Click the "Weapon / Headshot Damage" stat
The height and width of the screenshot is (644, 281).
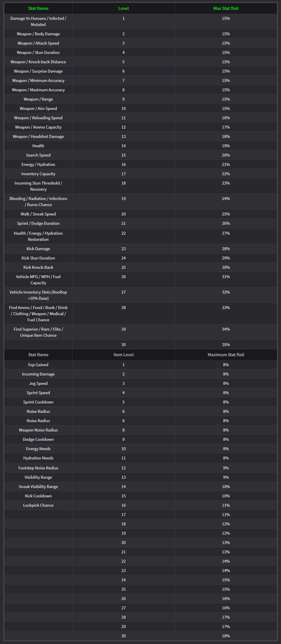point(38,136)
